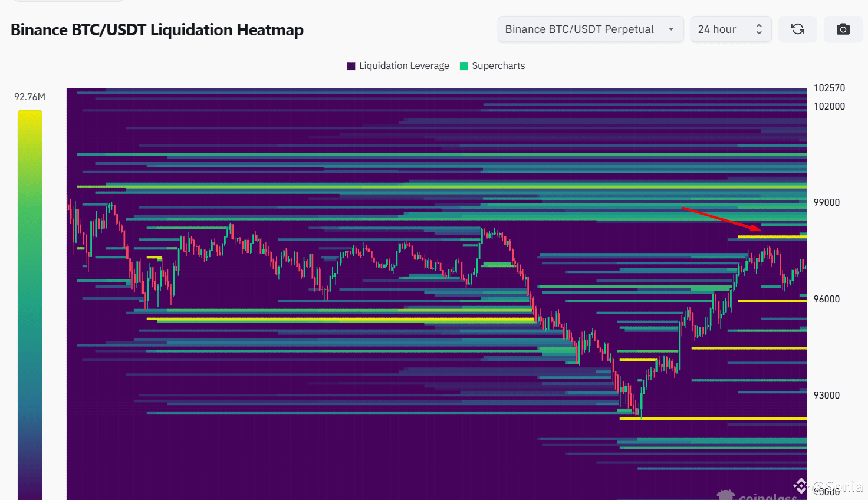
Task: Click the liquidation leverage color scale bar
Action: tap(29, 305)
